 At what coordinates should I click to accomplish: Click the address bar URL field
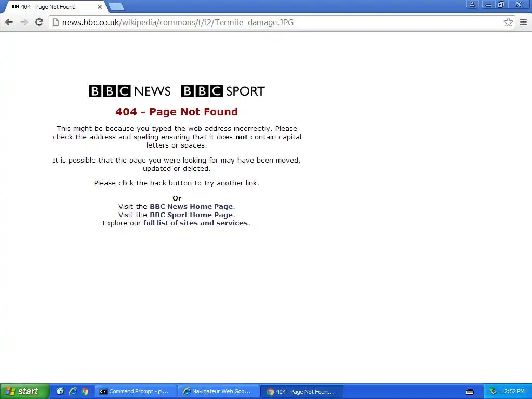[282, 22]
